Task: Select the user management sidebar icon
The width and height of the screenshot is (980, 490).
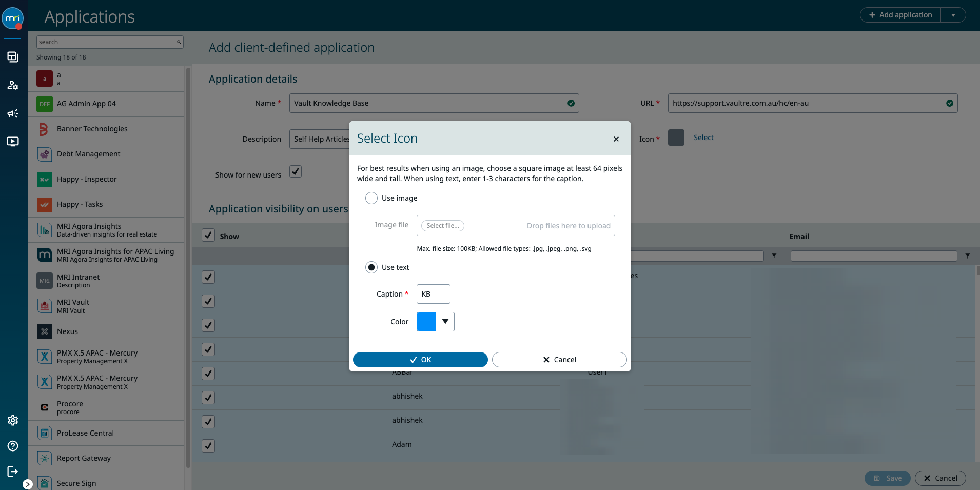Action: pos(13,86)
